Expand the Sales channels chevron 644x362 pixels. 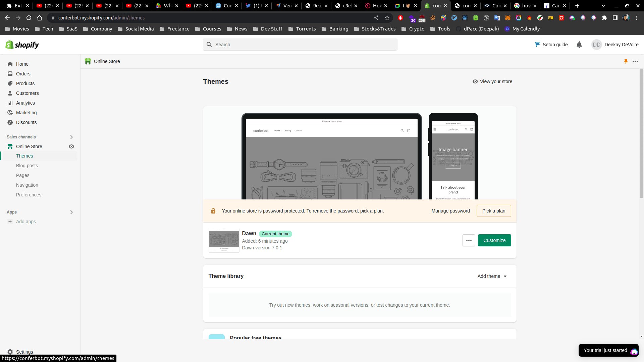click(71, 137)
